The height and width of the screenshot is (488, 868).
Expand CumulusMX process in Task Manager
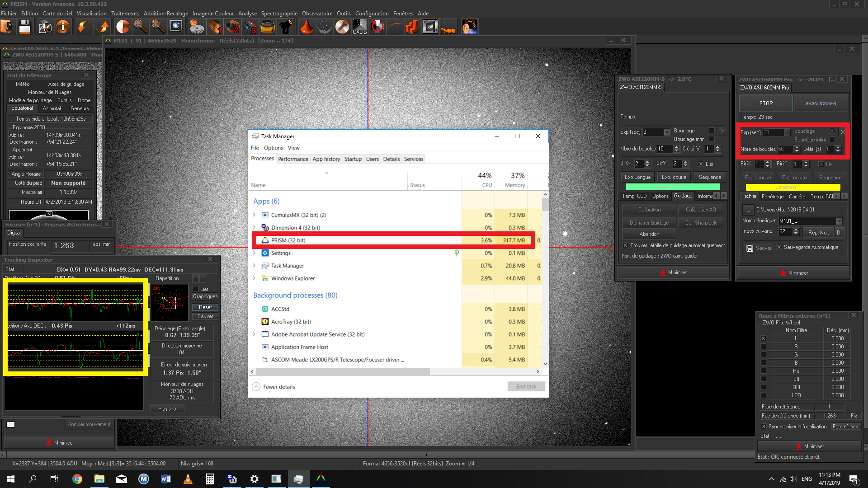click(x=254, y=215)
